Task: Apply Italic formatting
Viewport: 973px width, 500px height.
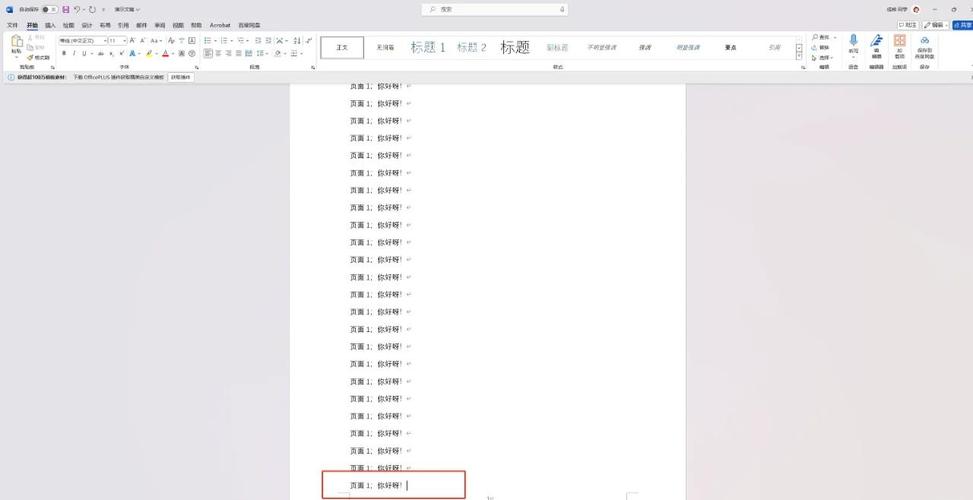Action: 74,54
